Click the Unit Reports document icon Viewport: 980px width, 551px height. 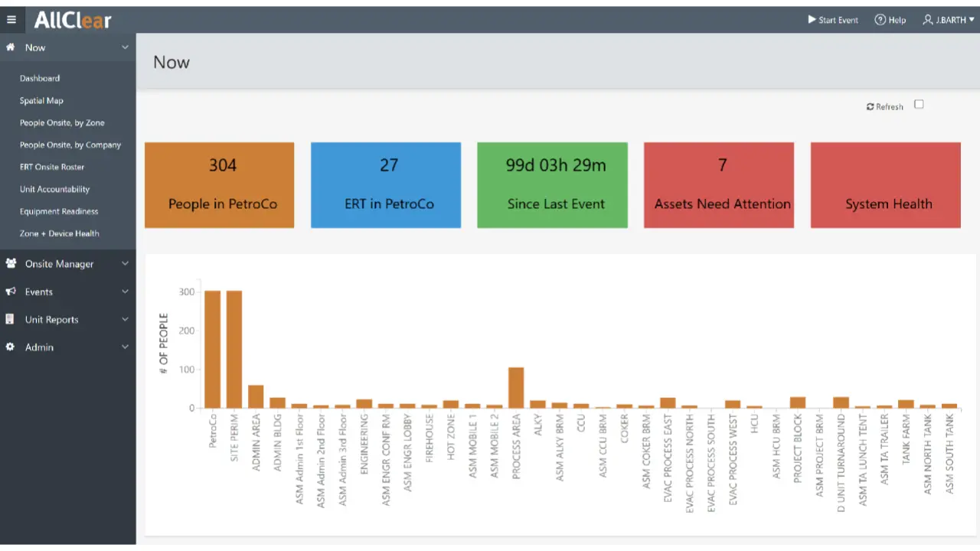click(x=10, y=319)
